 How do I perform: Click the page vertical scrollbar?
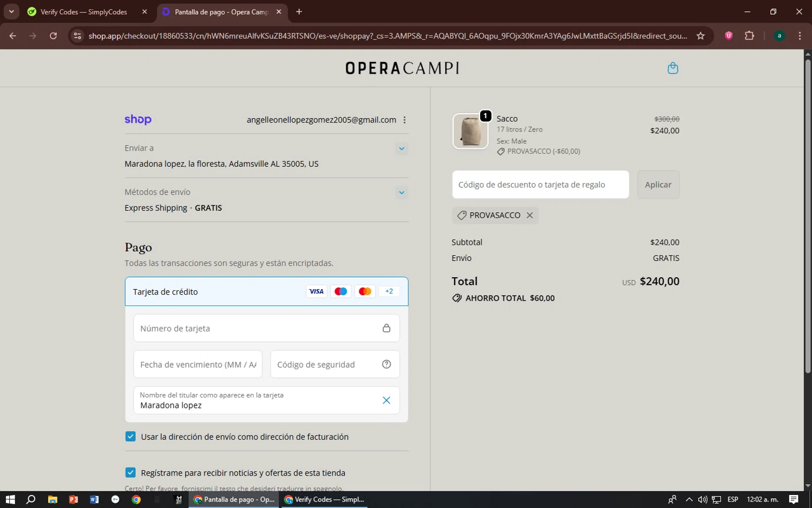tap(808, 216)
